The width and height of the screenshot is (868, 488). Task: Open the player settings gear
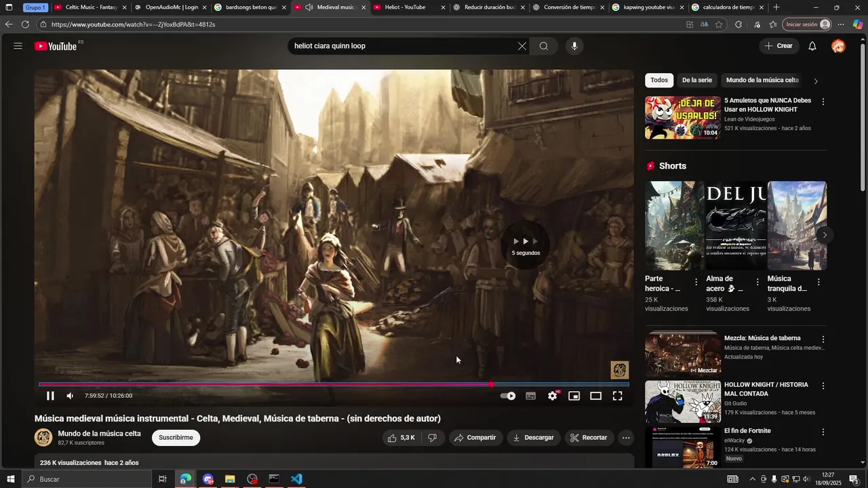coord(553,396)
